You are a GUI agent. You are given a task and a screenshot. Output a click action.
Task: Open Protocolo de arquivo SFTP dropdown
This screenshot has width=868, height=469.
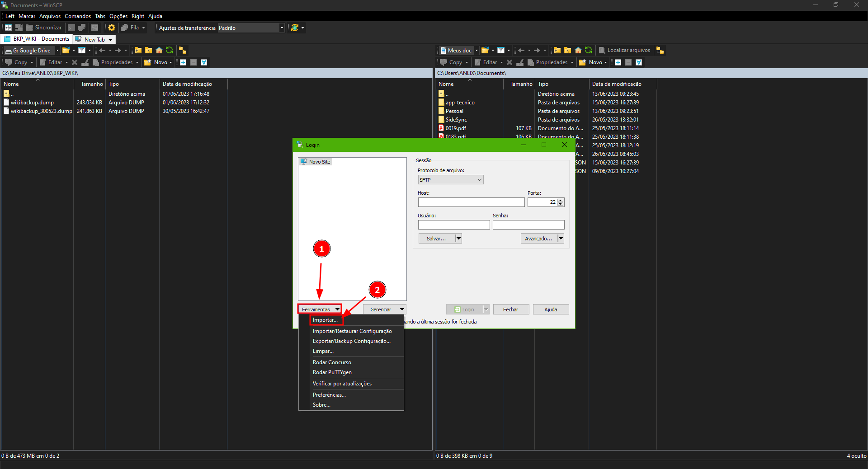coord(450,180)
